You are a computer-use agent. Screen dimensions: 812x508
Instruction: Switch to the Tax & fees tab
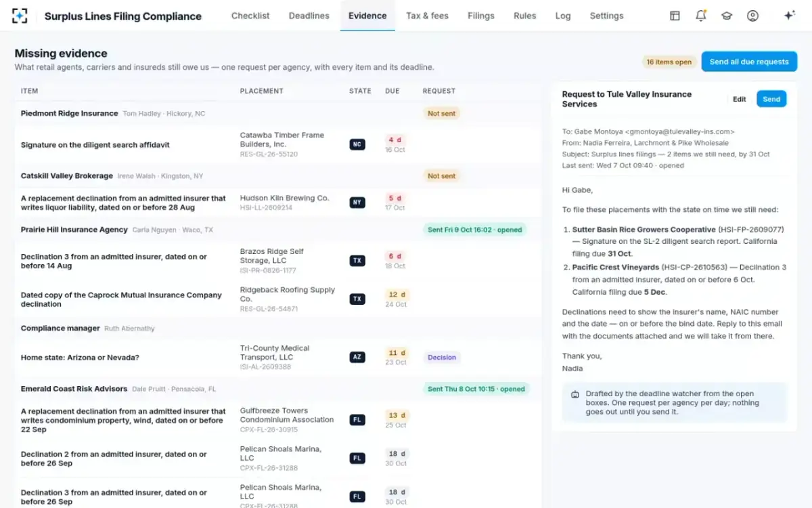pos(427,16)
